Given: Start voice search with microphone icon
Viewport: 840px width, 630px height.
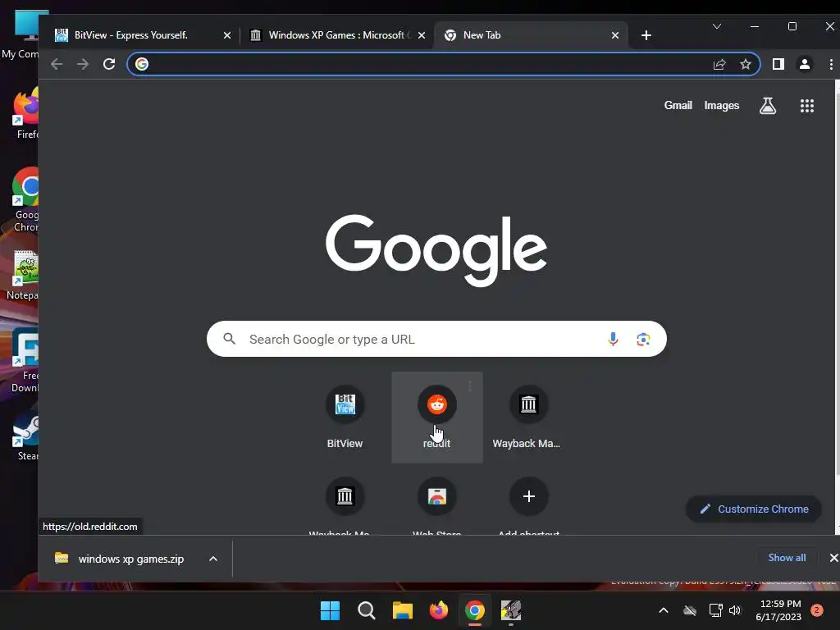Looking at the screenshot, I should click(x=613, y=339).
